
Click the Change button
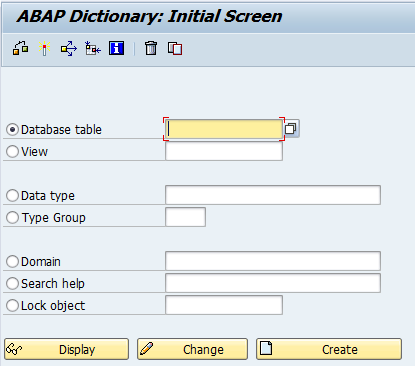click(192, 349)
